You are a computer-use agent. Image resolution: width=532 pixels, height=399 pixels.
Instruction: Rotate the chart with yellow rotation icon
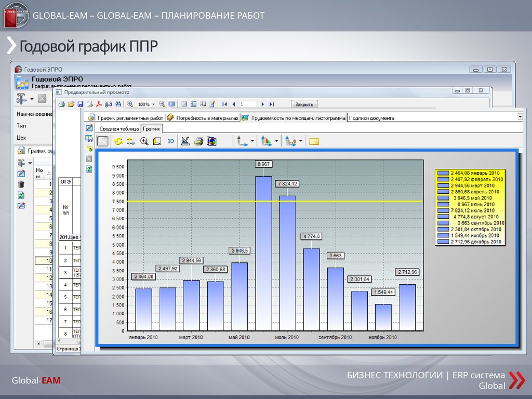(x=118, y=141)
